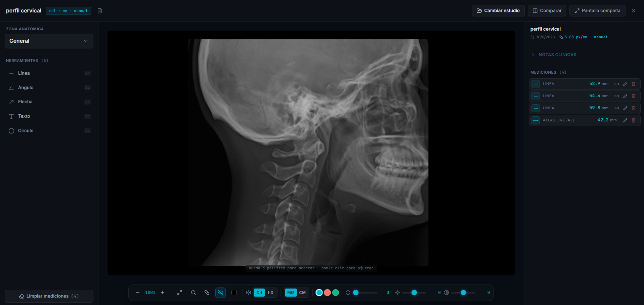Click the contrast slider handle
Image resolution: width=644 pixels, height=305 pixels.
pyautogui.click(x=463, y=293)
